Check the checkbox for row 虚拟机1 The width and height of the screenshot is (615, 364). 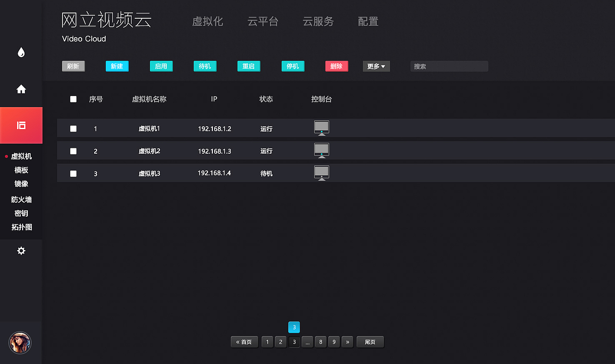[x=73, y=128]
